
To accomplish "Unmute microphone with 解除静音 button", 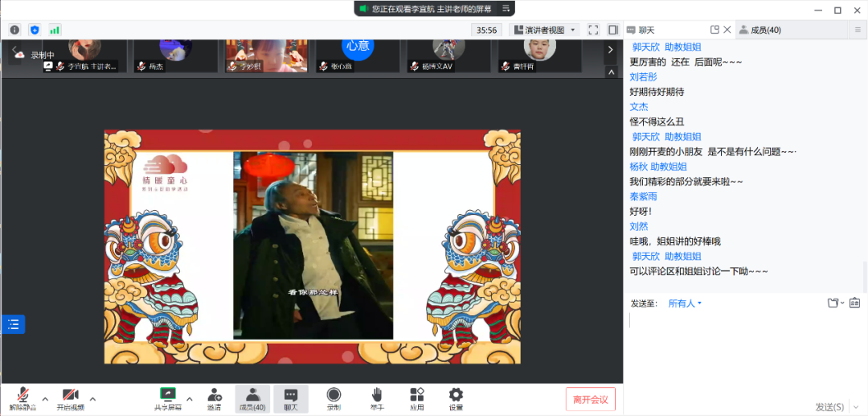I will click(x=23, y=399).
